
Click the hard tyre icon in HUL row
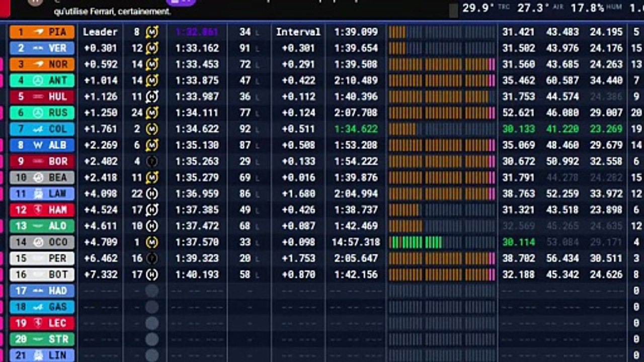click(x=152, y=97)
